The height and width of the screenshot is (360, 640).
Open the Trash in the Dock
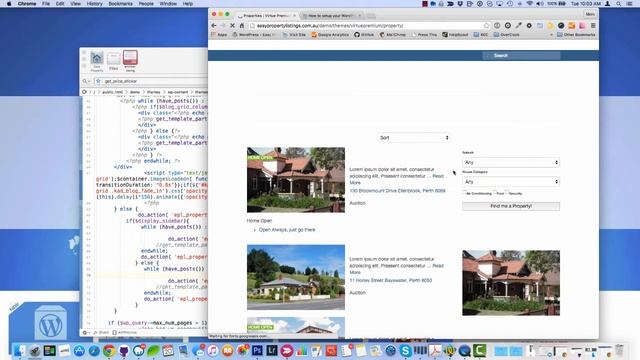pyautogui.click(x=619, y=351)
